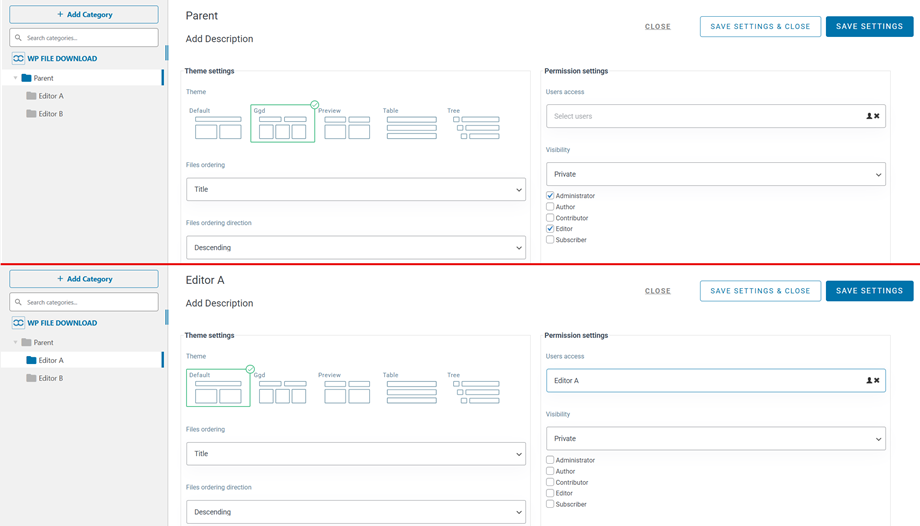The width and height of the screenshot is (920, 526).
Task: Open Visibility dropdown in Parent permission settings
Action: click(715, 174)
